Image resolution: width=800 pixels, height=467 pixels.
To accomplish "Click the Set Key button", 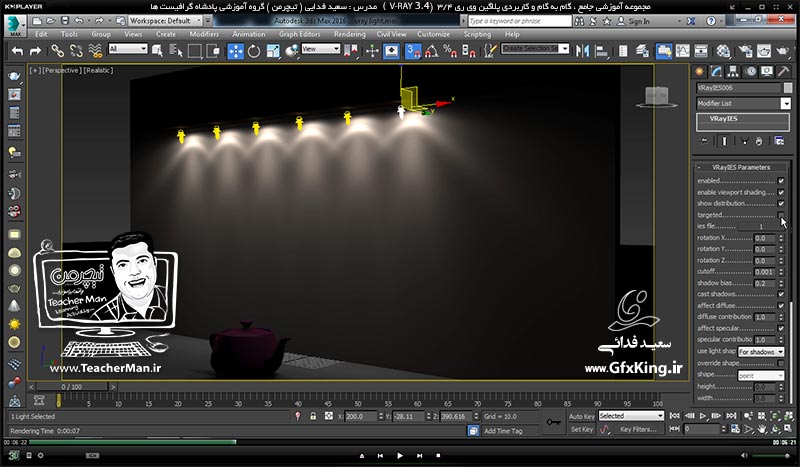I will coord(581,429).
